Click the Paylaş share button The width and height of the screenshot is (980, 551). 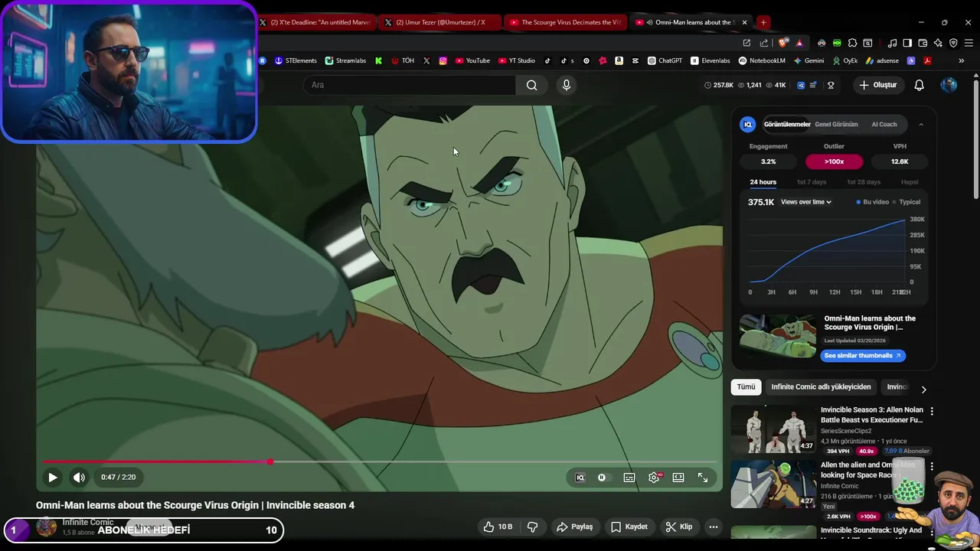tap(575, 527)
